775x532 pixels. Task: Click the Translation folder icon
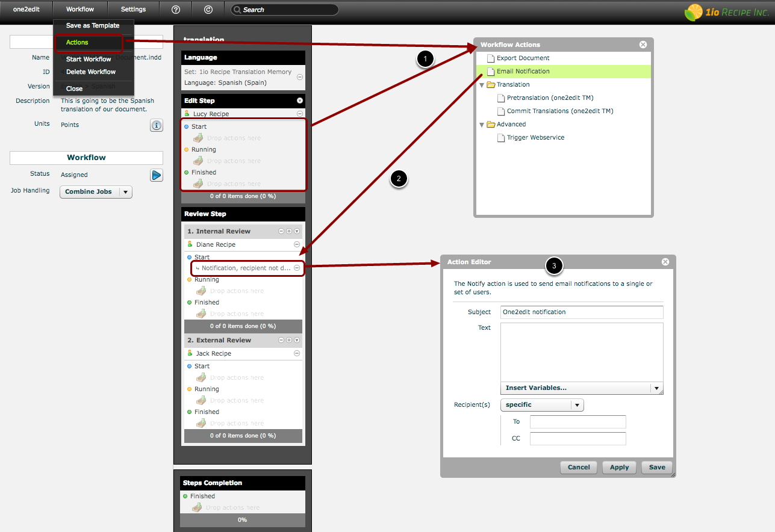tap(491, 85)
